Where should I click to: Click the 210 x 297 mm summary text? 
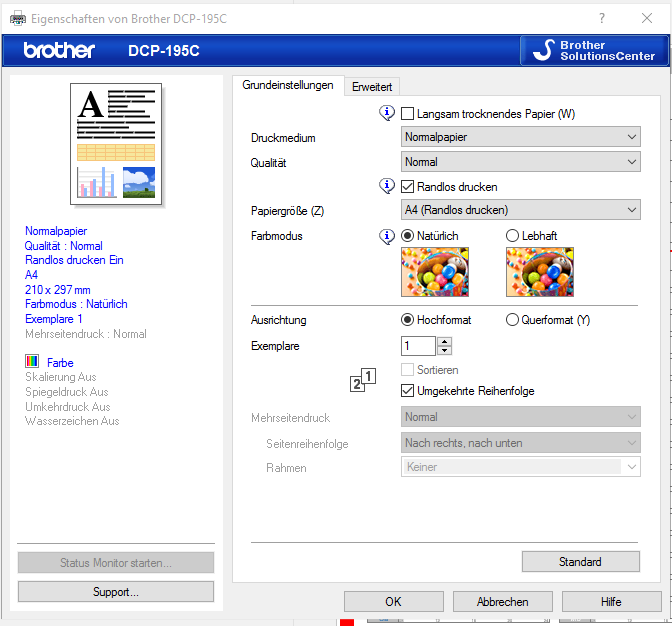(x=57, y=290)
